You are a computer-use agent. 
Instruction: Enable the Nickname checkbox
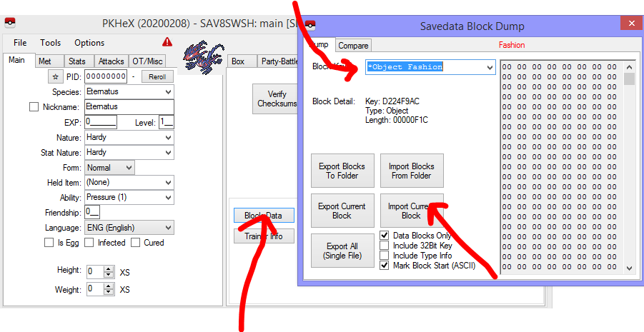(34, 107)
